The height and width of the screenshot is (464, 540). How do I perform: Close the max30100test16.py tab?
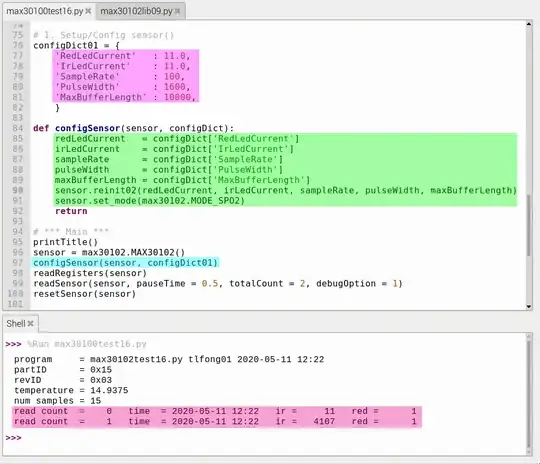[88, 11]
